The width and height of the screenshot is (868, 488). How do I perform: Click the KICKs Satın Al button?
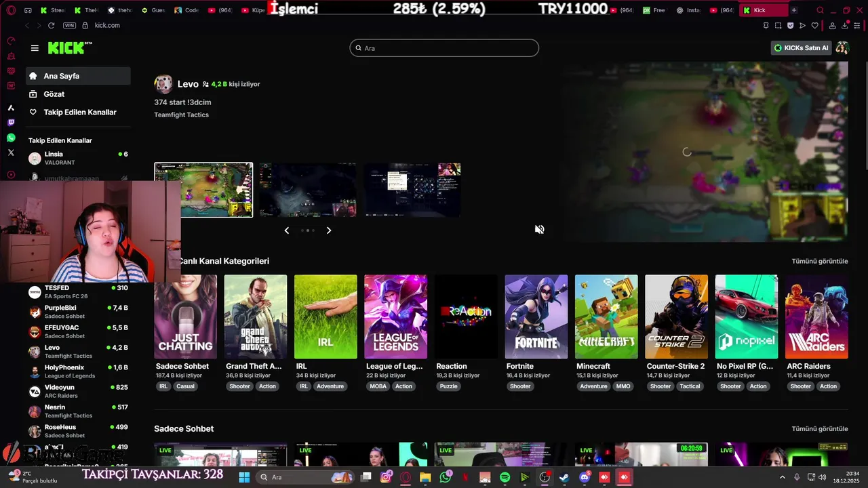click(x=801, y=48)
